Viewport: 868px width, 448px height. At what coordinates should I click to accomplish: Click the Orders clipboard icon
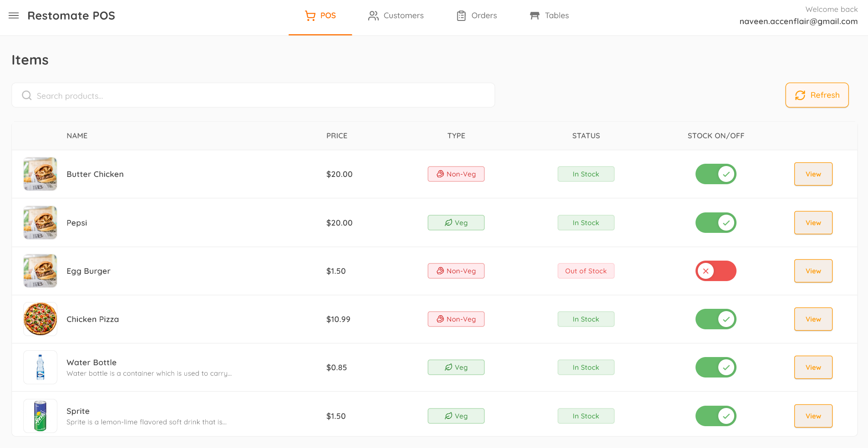click(x=461, y=15)
